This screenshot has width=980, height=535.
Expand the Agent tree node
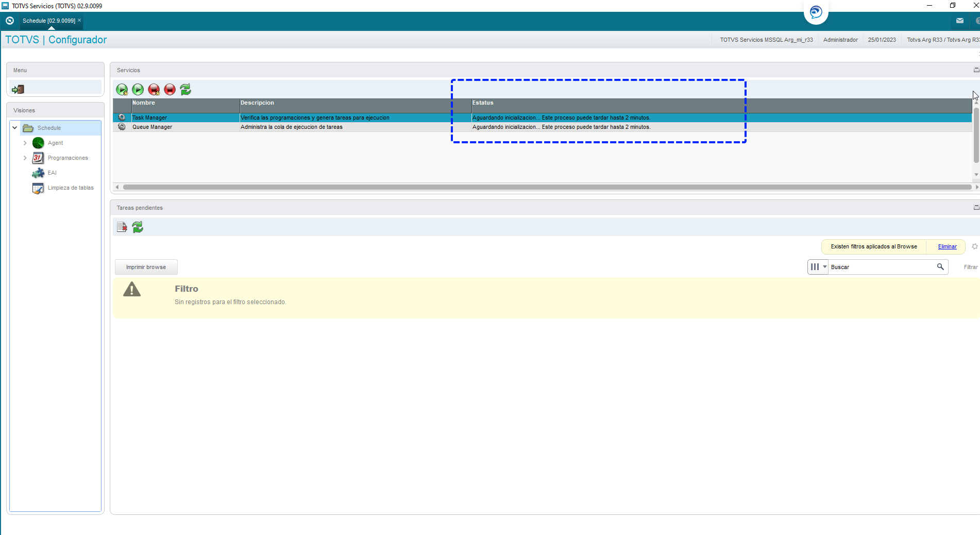click(x=25, y=143)
